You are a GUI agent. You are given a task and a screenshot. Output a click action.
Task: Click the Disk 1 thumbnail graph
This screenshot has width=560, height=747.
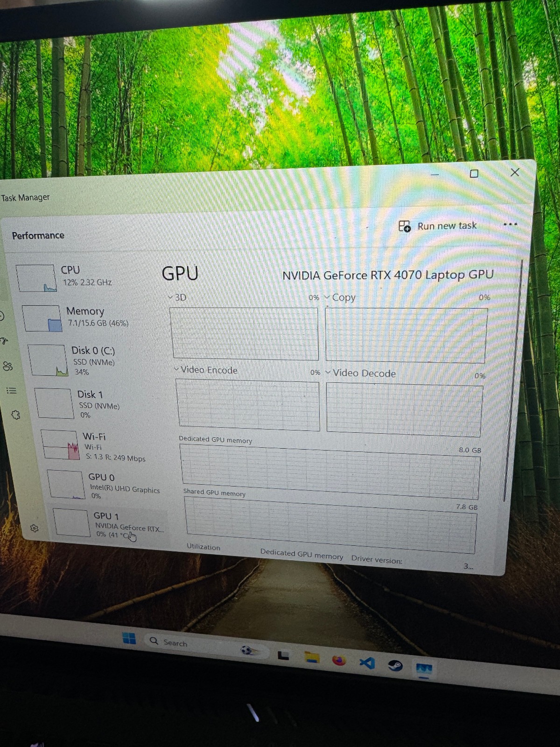point(54,403)
